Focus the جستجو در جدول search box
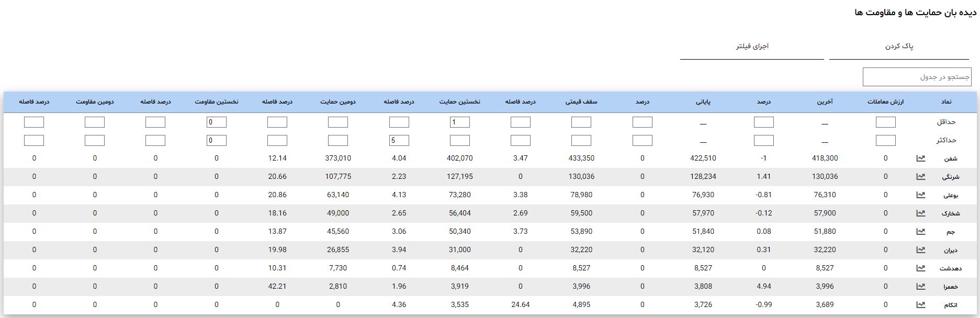Viewport: 980px width, 318px height. pyautogui.click(x=917, y=77)
